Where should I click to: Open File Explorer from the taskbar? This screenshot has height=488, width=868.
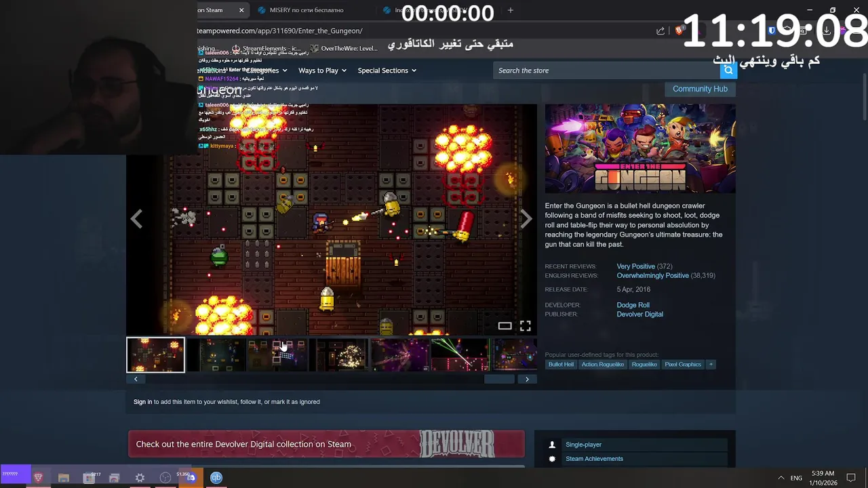pos(64,478)
